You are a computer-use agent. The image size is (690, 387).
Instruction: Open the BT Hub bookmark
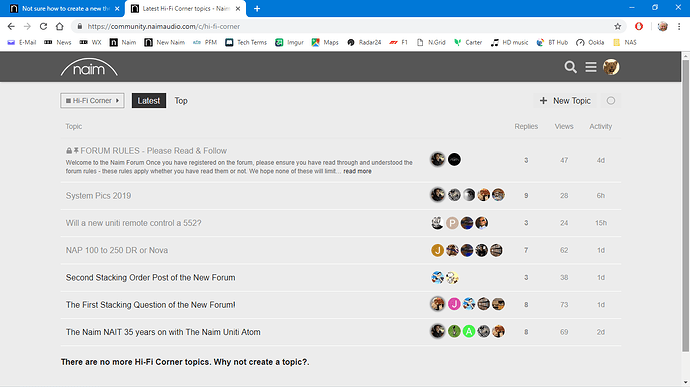coord(552,42)
